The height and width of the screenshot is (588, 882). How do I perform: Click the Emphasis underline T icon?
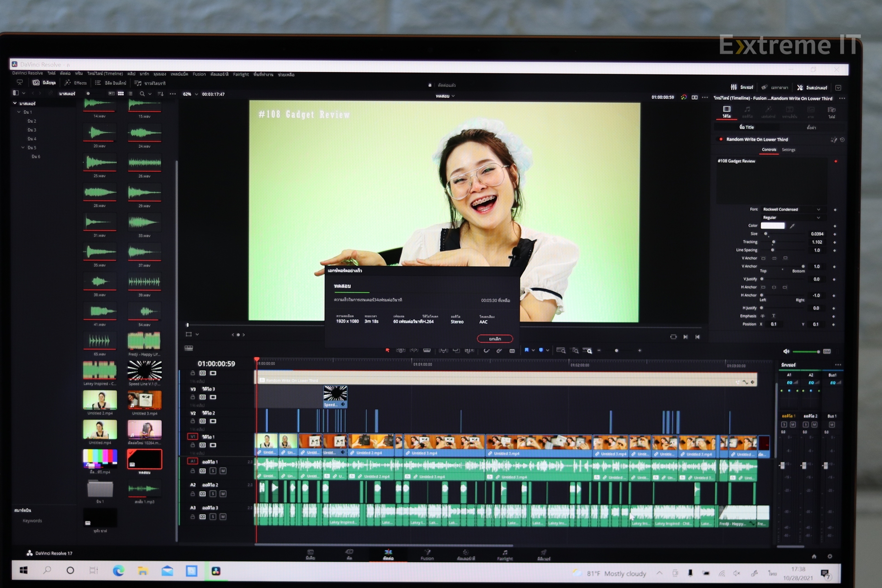pos(774,316)
